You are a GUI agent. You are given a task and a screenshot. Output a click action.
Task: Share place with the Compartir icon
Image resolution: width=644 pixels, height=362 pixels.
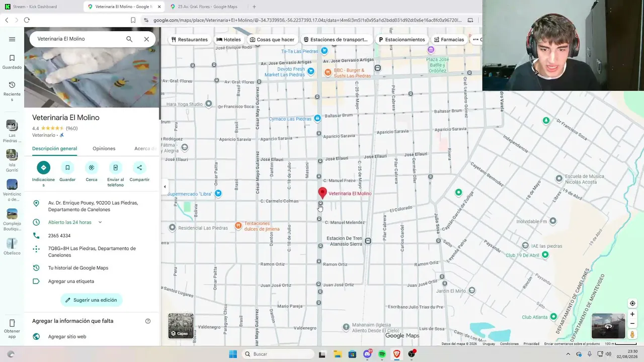pos(139,167)
